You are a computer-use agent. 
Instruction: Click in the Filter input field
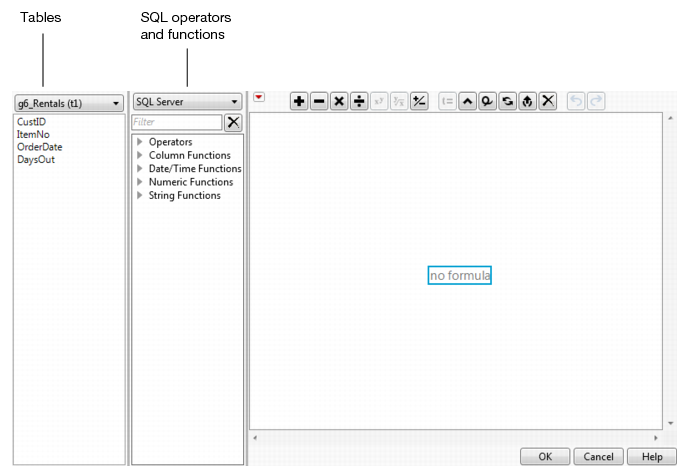(177, 122)
